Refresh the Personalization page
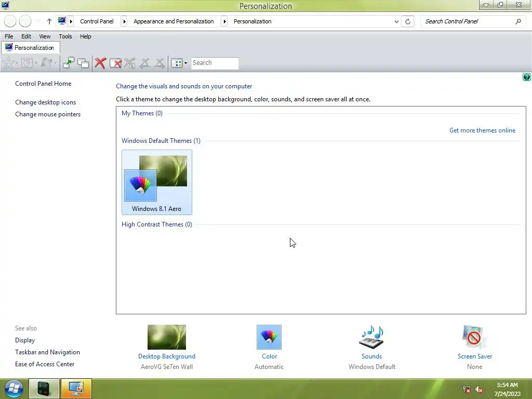Screen dimensions: 532x399 pyautogui.click(x=408, y=21)
